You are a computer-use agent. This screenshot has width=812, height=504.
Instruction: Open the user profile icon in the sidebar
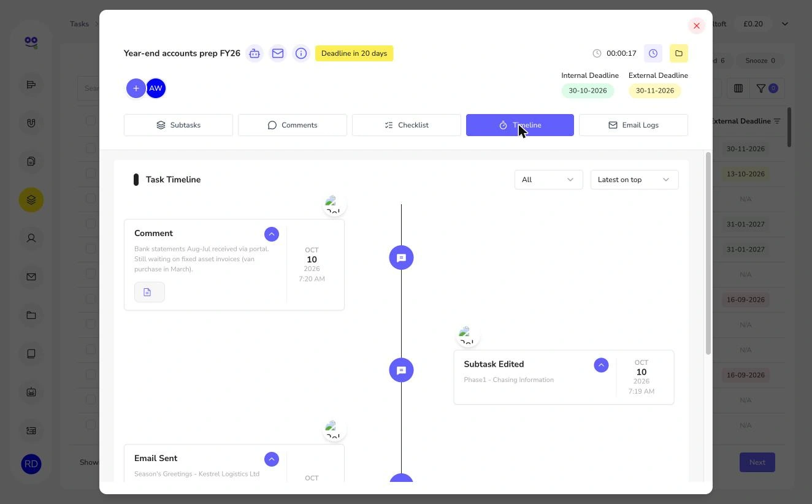31,238
